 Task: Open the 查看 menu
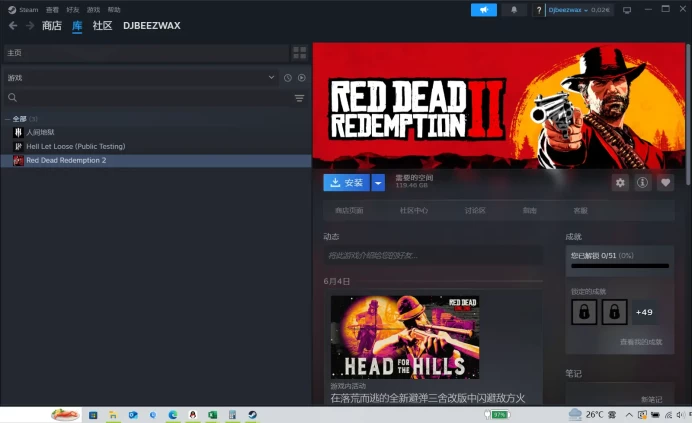coord(52,10)
